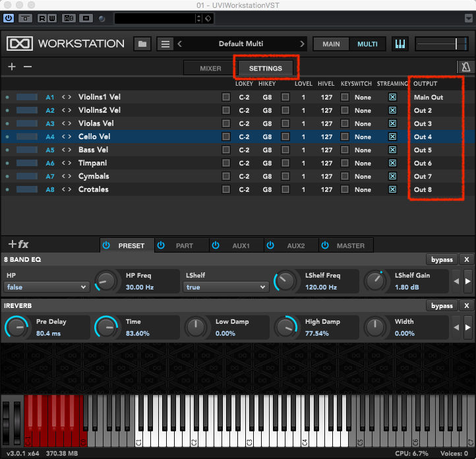Click the W write automation button
Screen dimensions: 476x459
(x=52, y=18)
